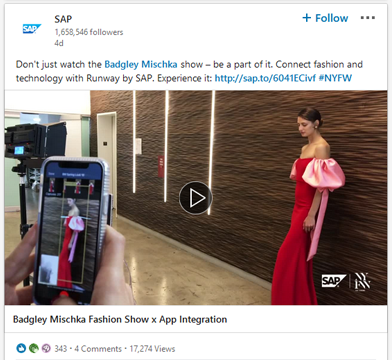Click the blue thumbs-up Like reaction icon

(21, 349)
